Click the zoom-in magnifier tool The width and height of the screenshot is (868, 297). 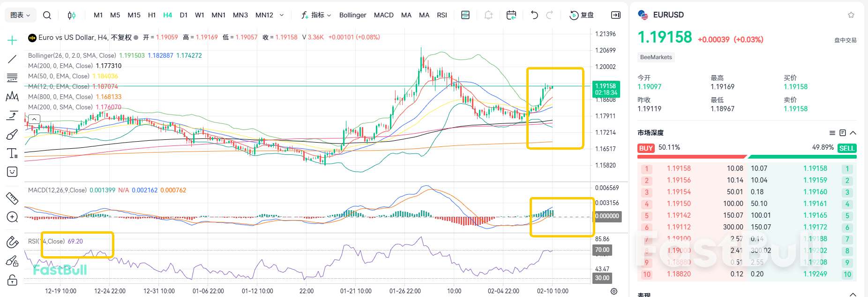click(12, 217)
